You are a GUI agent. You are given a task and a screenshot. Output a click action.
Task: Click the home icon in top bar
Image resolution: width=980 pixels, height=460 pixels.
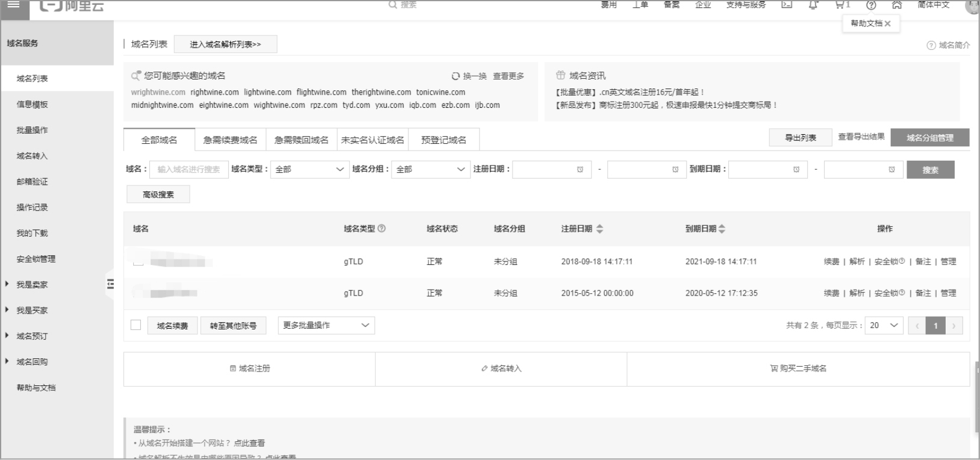click(x=897, y=5)
